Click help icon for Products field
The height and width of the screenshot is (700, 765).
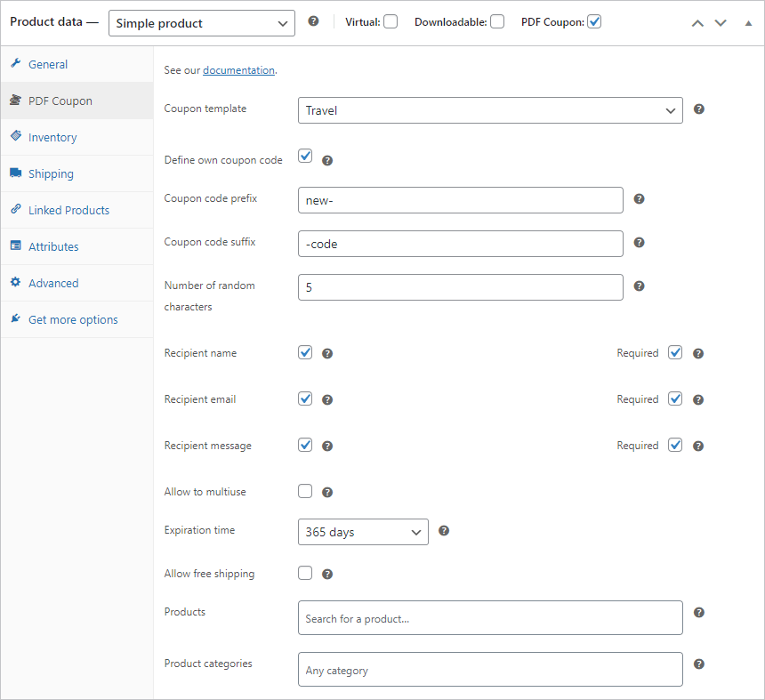point(698,613)
